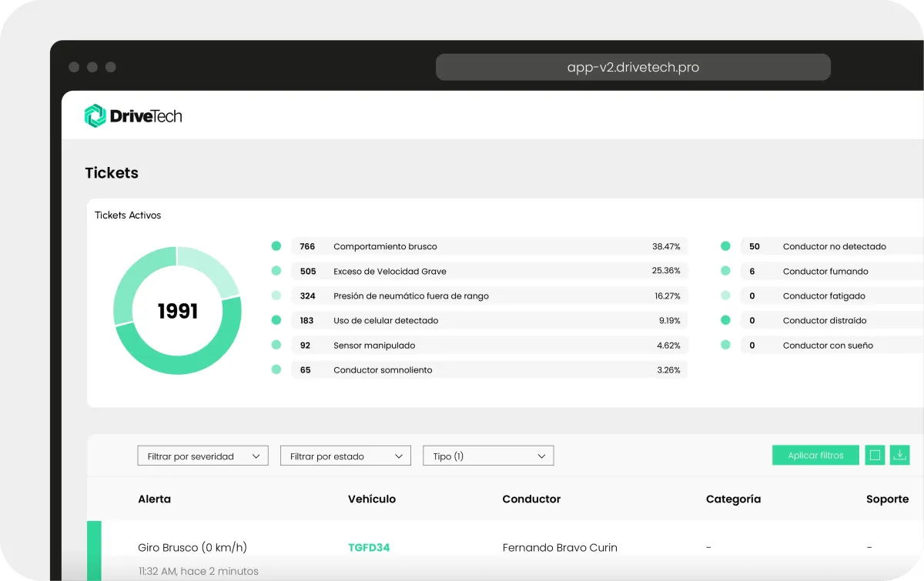This screenshot has width=924, height=581.
Task: Click the Tickets page heading
Action: coord(112,173)
